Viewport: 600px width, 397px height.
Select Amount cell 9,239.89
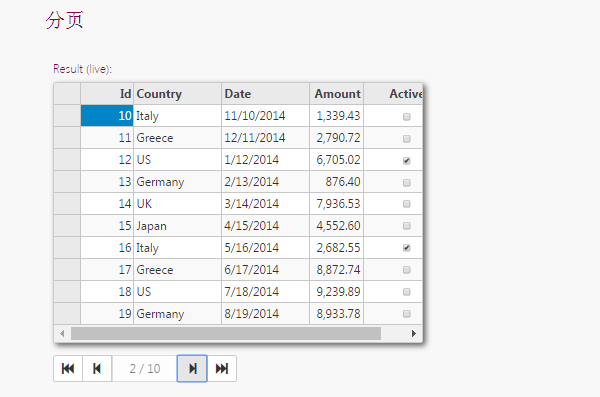336,292
